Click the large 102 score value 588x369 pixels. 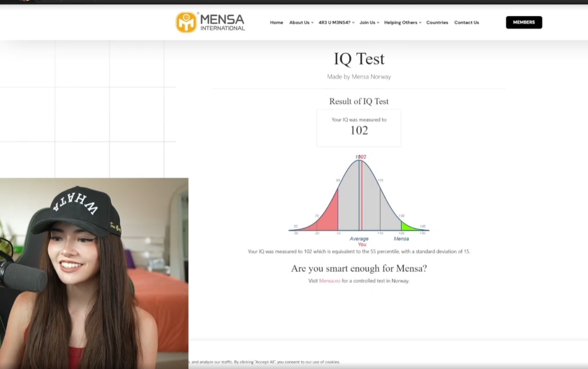pyautogui.click(x=359, y=130)
